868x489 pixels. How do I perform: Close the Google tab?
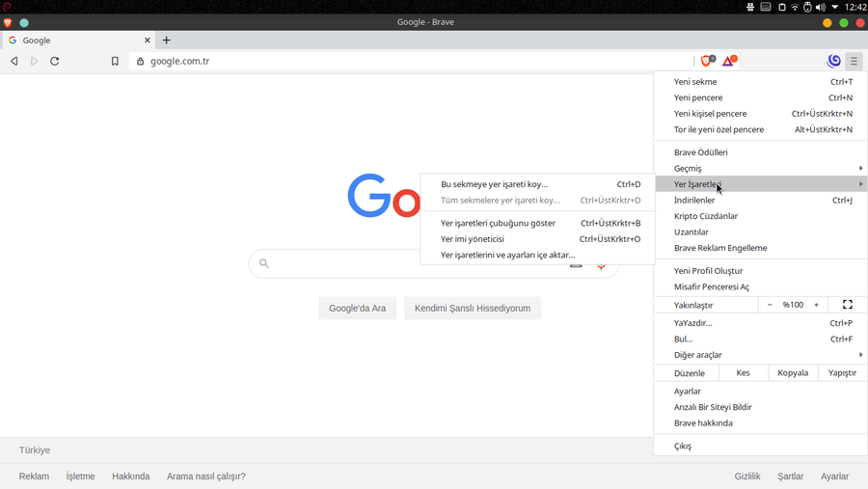[x=148, y=40]
